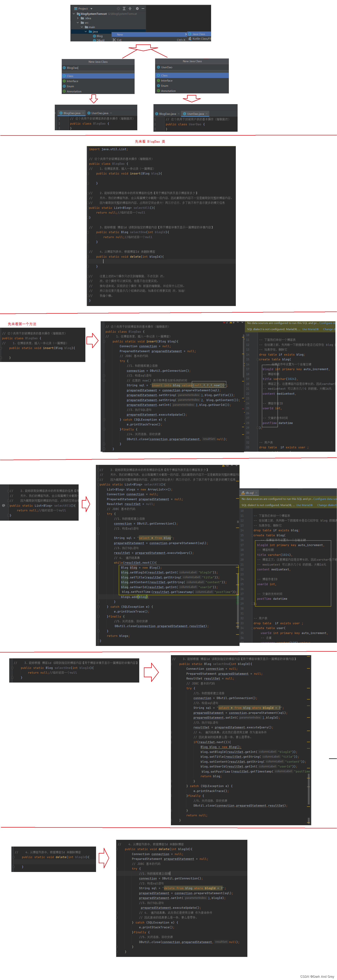
Task: Click Use MariaDB link beside the insert method
Action: [x=310, y=329]
